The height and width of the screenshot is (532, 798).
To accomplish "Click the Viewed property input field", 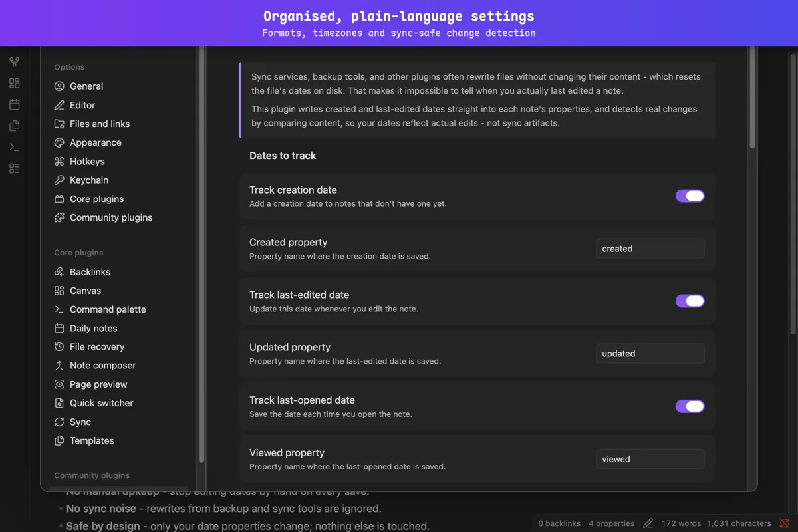I will (x=650, y=459).
